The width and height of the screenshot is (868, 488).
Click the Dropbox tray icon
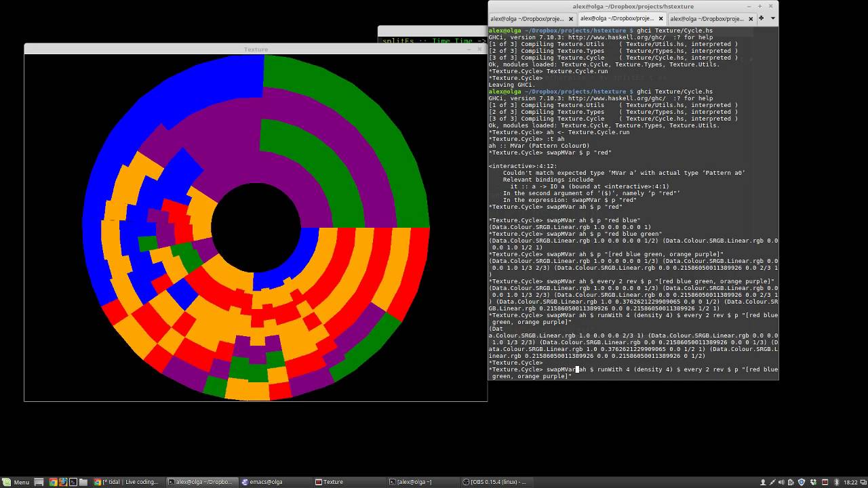pos(812,482)
